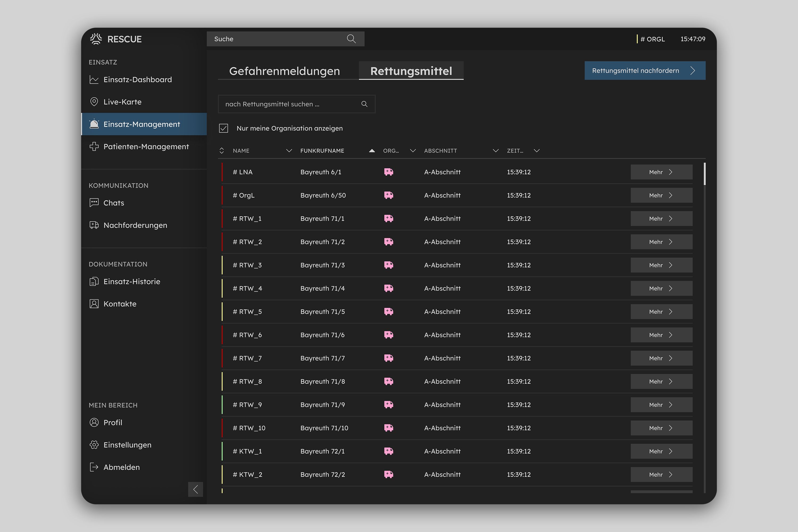Click the Abmelden logout icon
798x532 pixels.
click(x=94, y=467)
